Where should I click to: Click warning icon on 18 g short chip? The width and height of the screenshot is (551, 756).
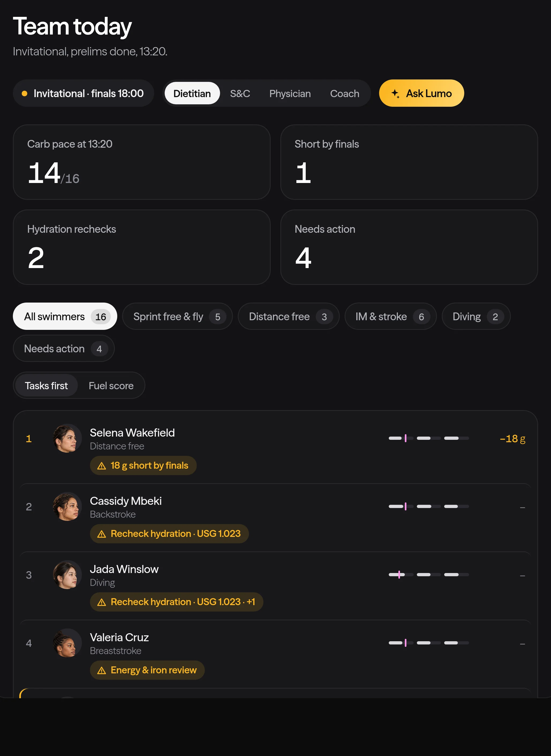point(101,466)
